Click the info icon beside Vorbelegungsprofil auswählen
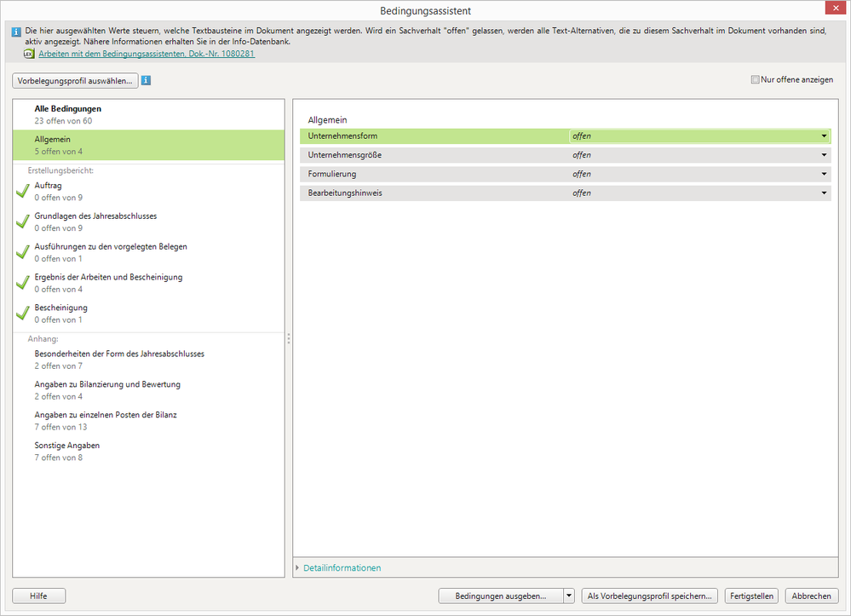Screen dimensions: 851x616 point(147,81)
